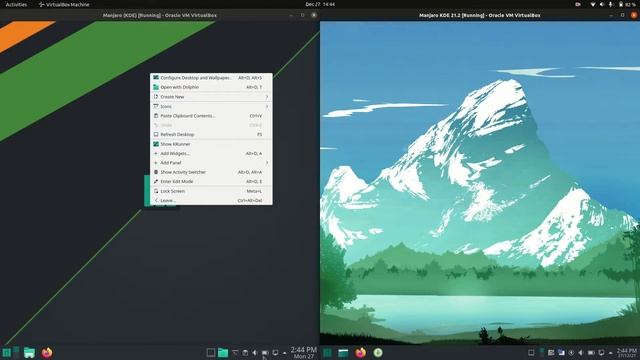Expand hidden tray icons arrow in left VM
Viewport: 640px width, 360px height.
coord(284,353)
